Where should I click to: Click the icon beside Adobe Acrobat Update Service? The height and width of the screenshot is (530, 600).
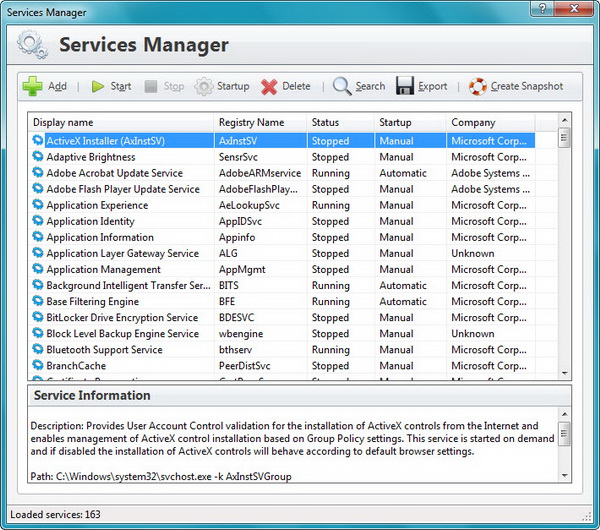(x=38, y=173)
